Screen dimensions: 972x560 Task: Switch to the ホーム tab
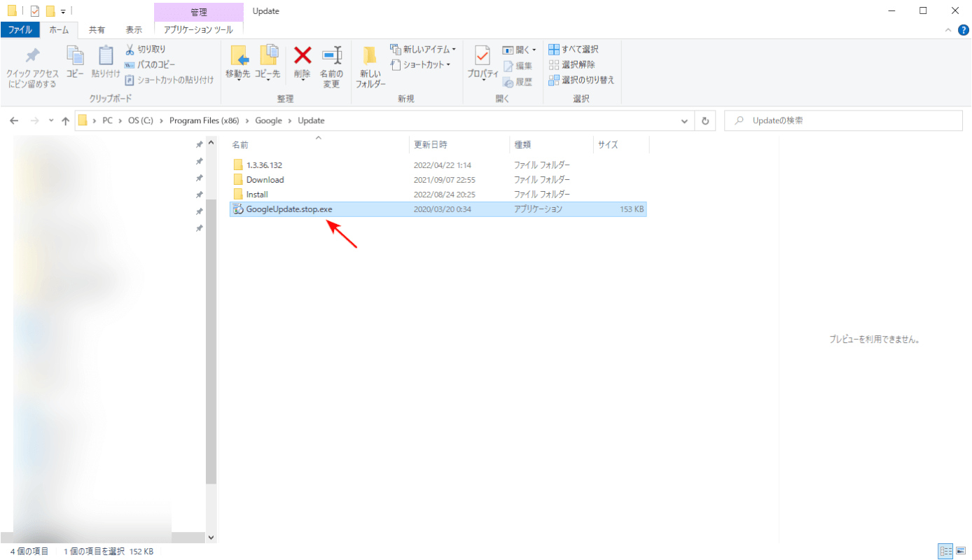click(59, 30)
